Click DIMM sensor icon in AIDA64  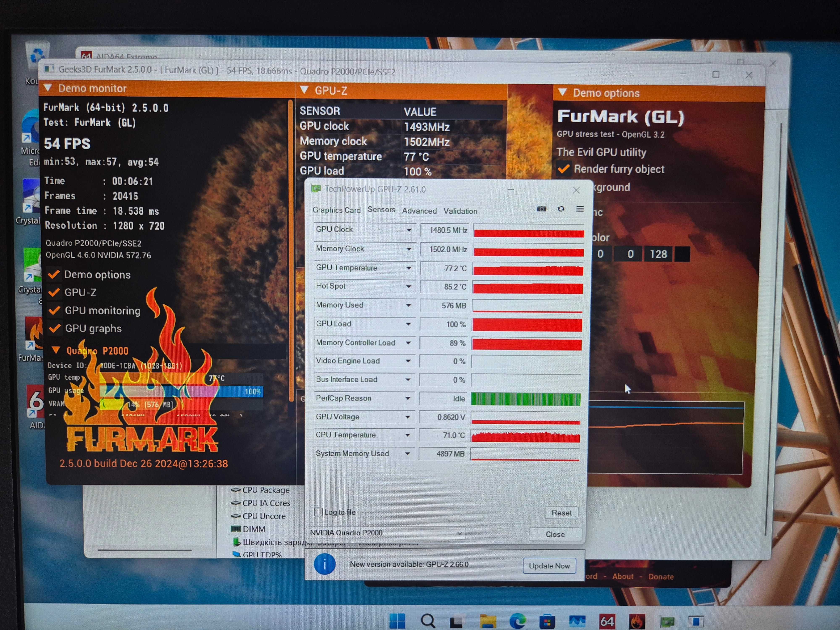(236, 529)
